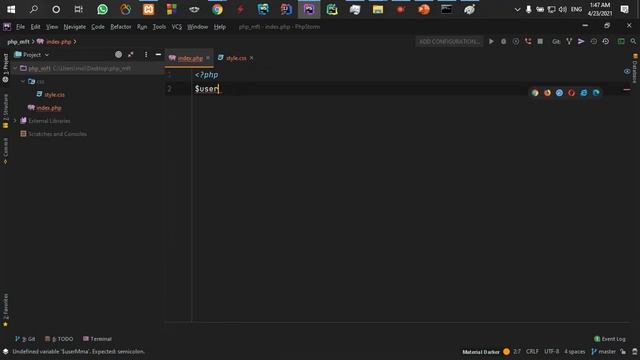Open the TODO tool window
The width and height of the screenshot is (640, 360).
pyautogui.click(x=59, y=339)
